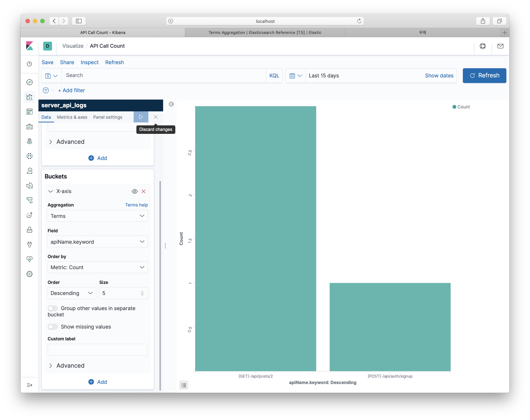Screen dimensions: 530x420
Task: Open the filter options circle icon
Action: pyautogui.click(x=46, y=90)
